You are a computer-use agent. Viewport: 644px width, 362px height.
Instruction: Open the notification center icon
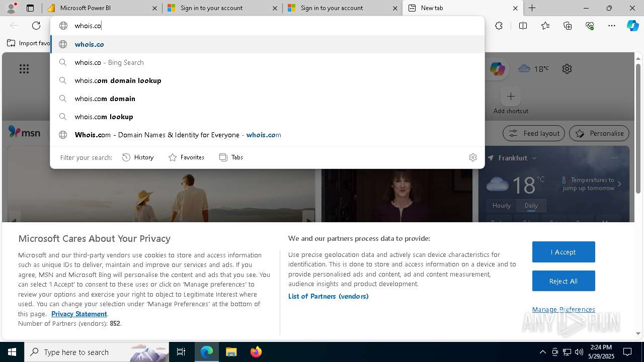click(x=627, y=352)
